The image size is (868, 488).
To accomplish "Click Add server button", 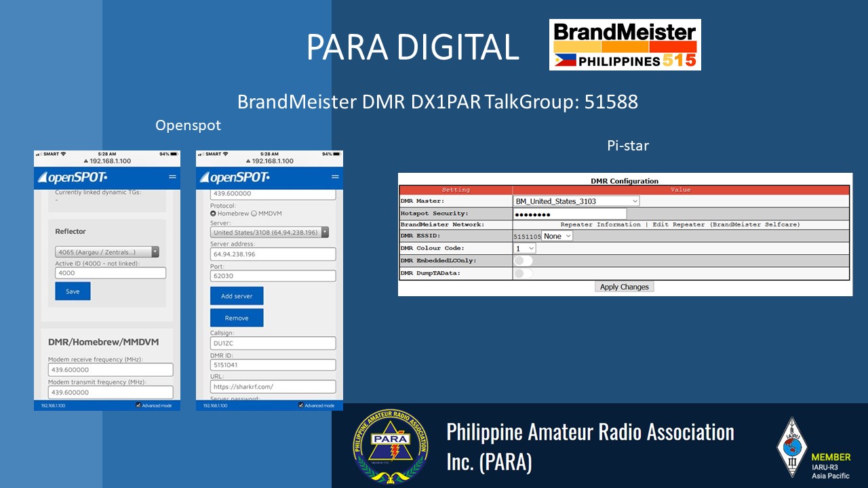I will [237, 296].
